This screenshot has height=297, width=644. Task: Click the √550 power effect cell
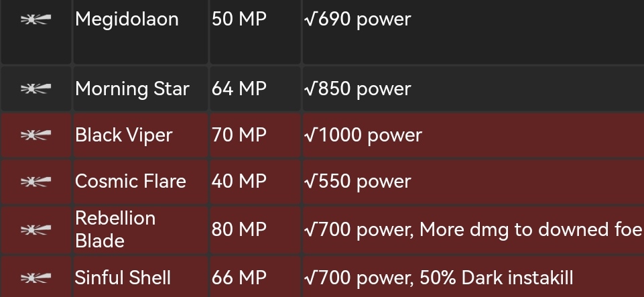tap(357, 182)
